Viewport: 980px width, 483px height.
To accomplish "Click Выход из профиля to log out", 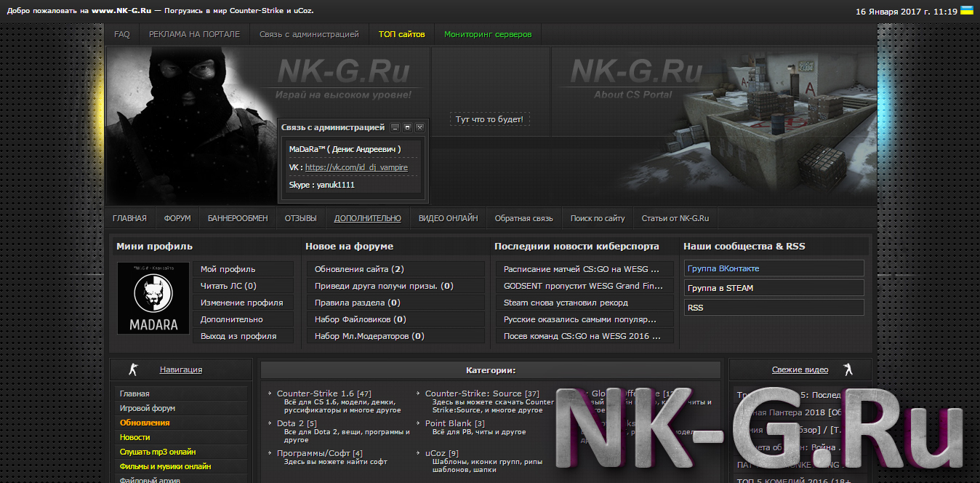I will click(x=244, y=336).
